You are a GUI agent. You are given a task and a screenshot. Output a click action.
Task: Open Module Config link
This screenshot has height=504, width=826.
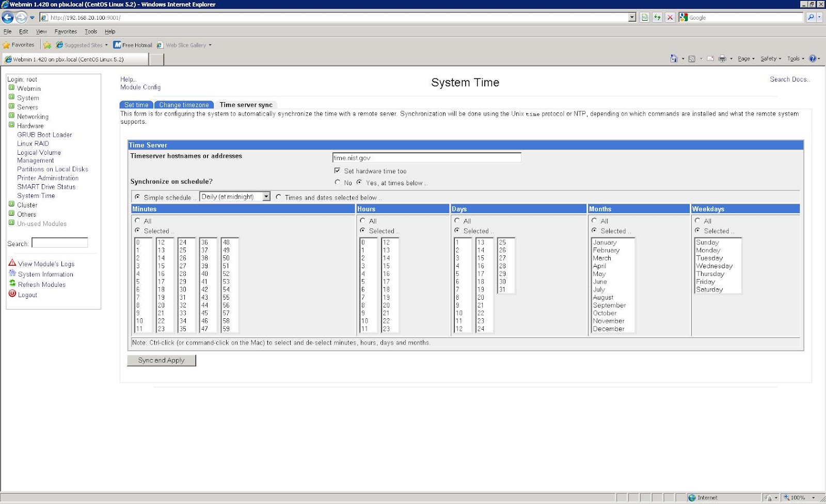point(140,87)
